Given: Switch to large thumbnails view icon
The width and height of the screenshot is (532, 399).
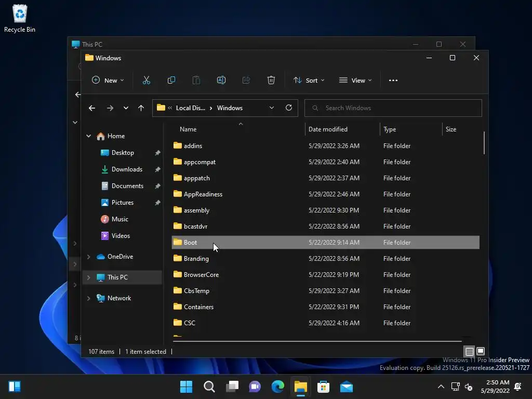Looking at the screenshot, I should [481, 351].
